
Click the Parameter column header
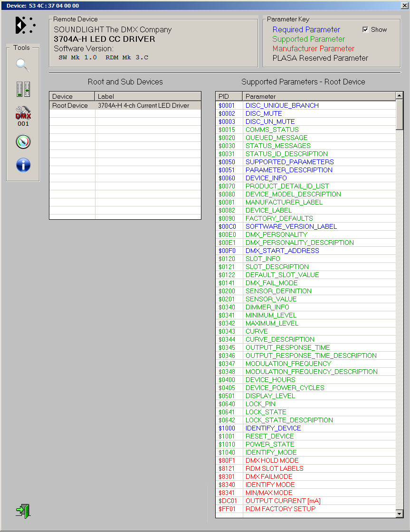tap(318, 96)
